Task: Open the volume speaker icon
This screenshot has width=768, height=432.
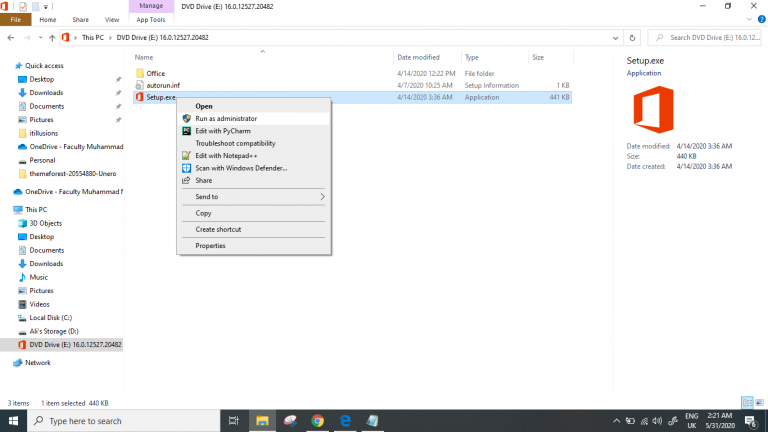Action: (657, 421)
